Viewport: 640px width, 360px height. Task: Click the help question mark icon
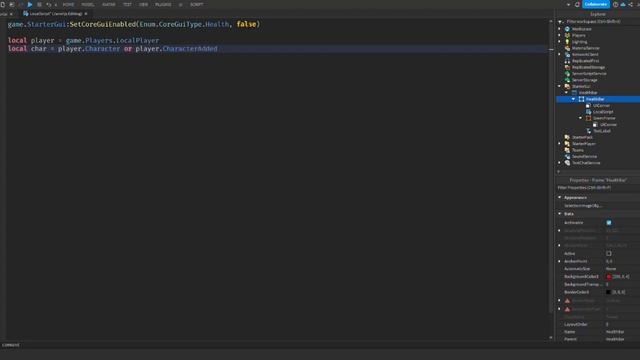point(616,4)
